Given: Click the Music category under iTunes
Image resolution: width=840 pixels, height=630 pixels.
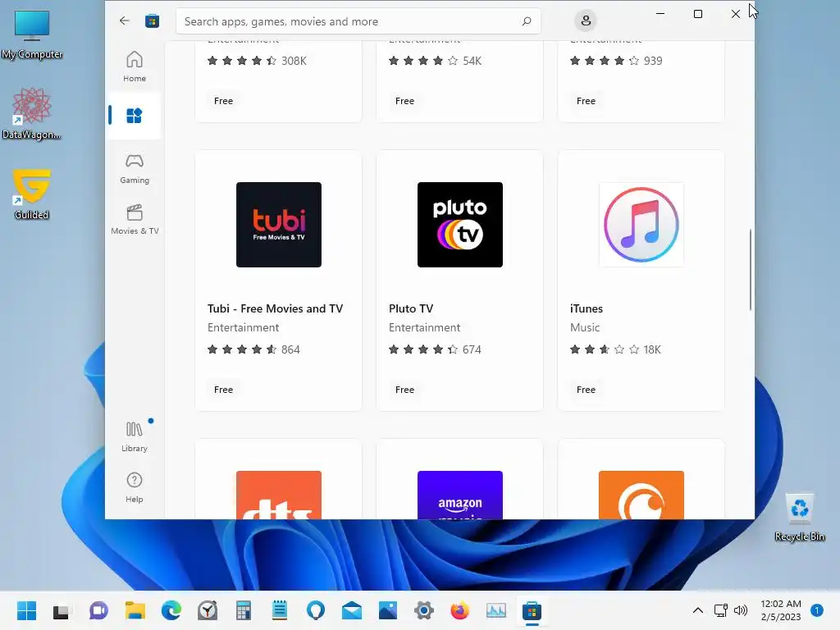Looking at the screenshot, I should tap(584, 327).
